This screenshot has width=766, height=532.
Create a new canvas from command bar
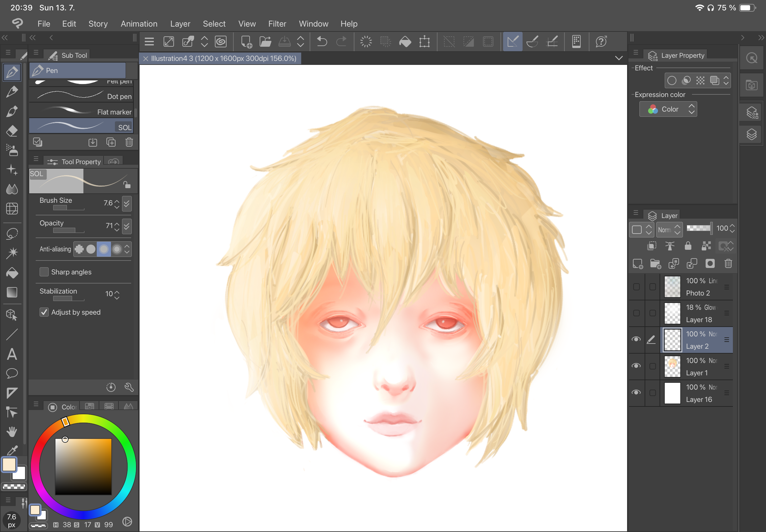(246, 42)
